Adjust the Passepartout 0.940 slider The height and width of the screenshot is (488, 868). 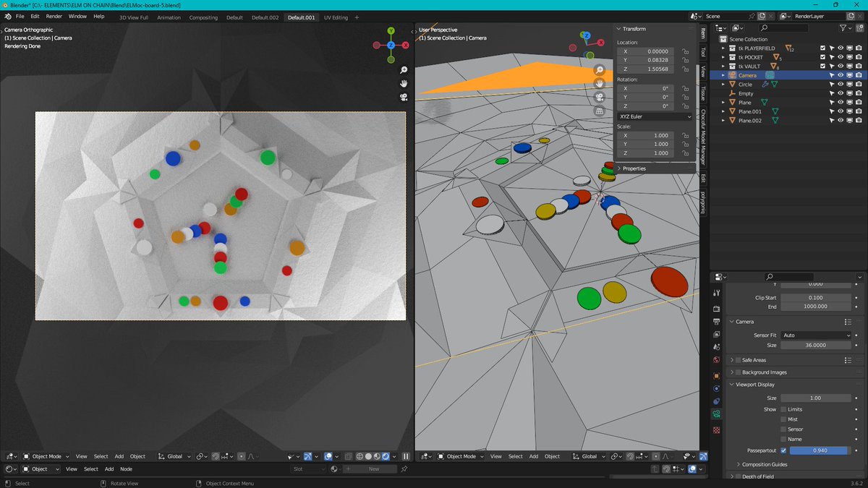click(821, 450)
